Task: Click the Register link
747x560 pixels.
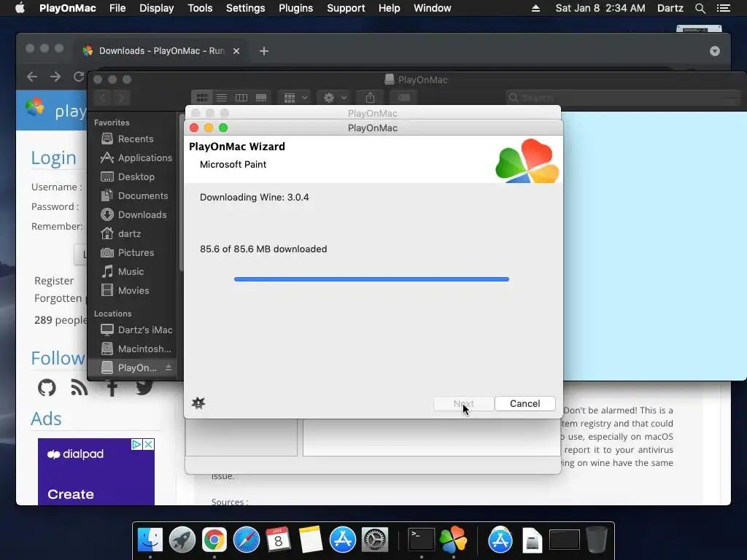Action: click(54, 281)
